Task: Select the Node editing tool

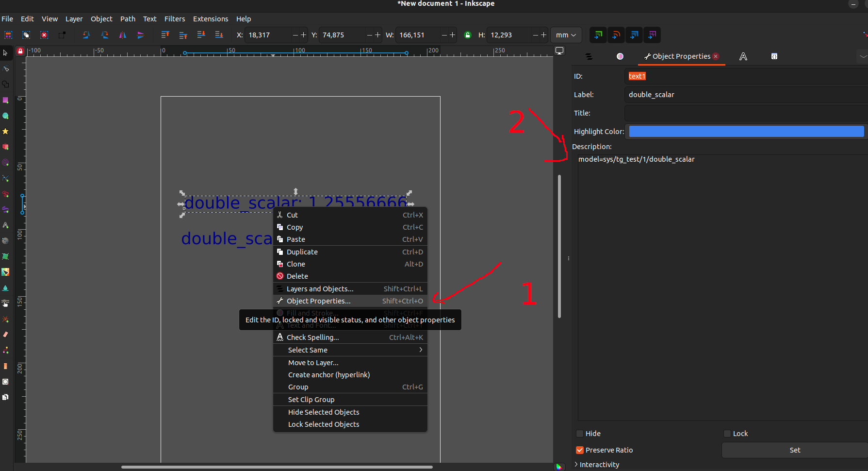Action: click(5, 68)
